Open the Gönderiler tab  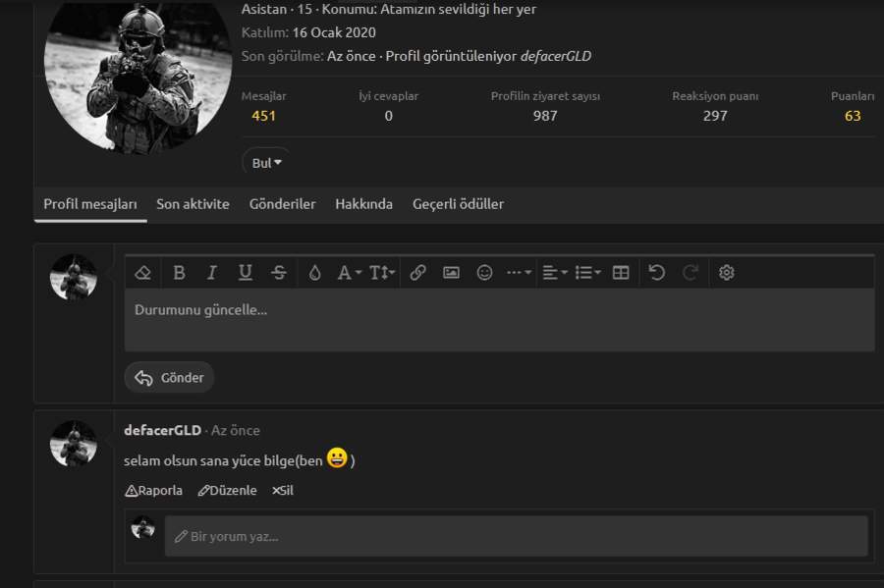[283, 204]
